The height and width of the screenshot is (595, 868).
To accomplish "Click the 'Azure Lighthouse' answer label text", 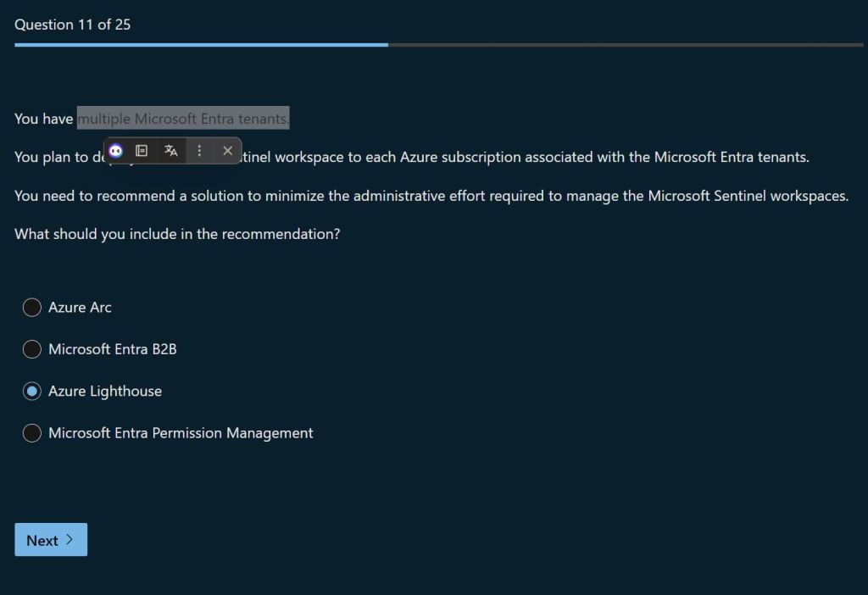I will [x=105, y=392].
